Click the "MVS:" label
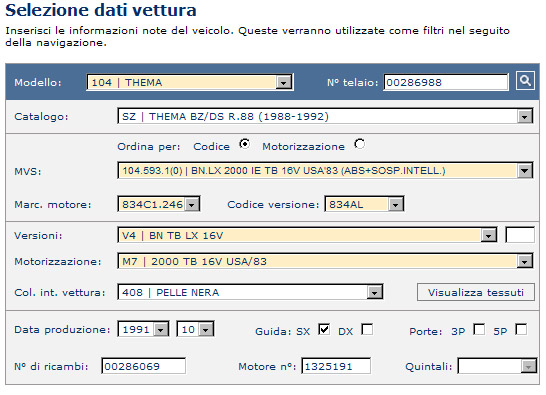Image resolution: width=546 pixels, height=395 pixels. (x=28, y=171)
